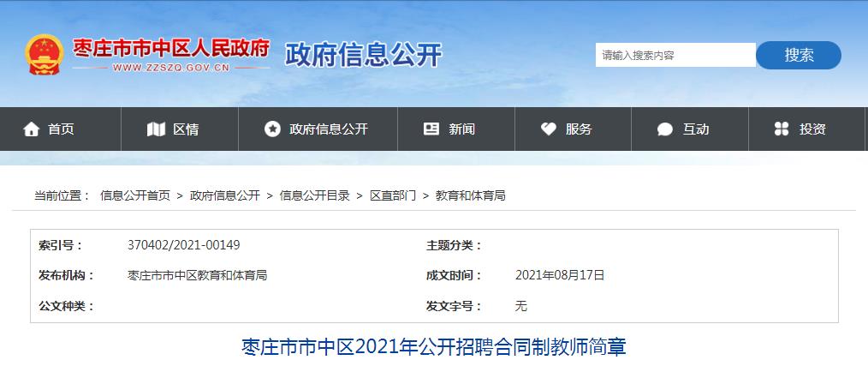868x378 pixels.
Task: Click the home icon in navigation
Action: click(x=32, y=129)
